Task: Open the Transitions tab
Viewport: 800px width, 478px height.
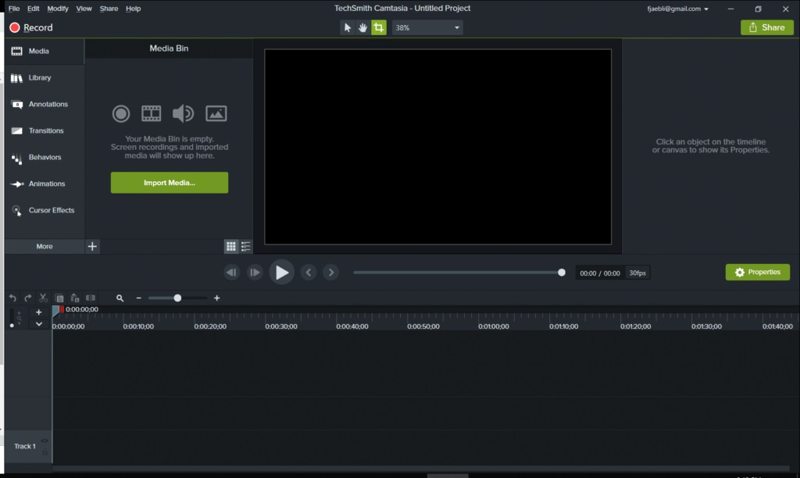Action: [x=44, y=131]
